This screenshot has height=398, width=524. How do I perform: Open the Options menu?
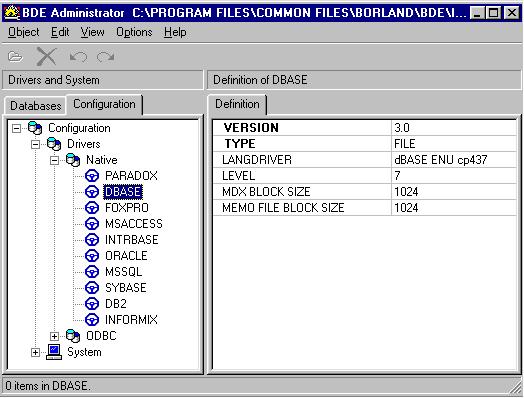(134, 32)
